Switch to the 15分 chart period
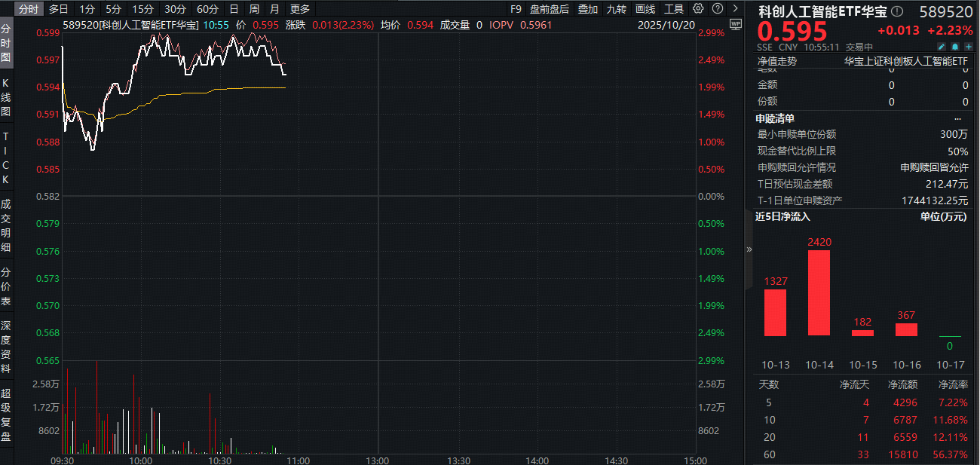Screen dimensions: 980x465 click(142, 9)
